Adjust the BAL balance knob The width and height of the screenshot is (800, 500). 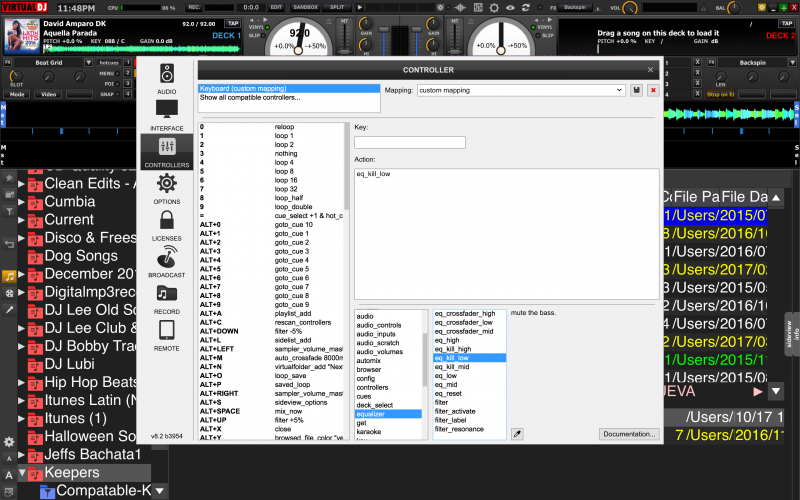click(734, 8)
